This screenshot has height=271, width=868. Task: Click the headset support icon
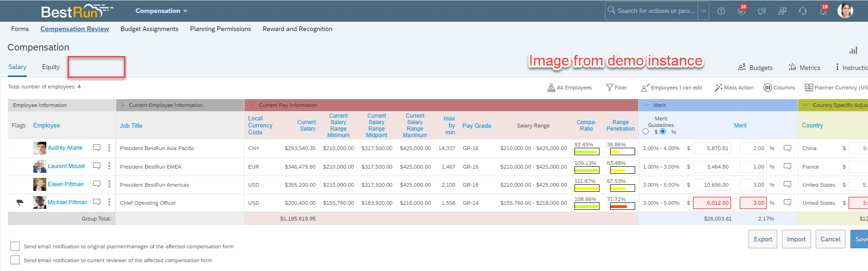[803, 11]
